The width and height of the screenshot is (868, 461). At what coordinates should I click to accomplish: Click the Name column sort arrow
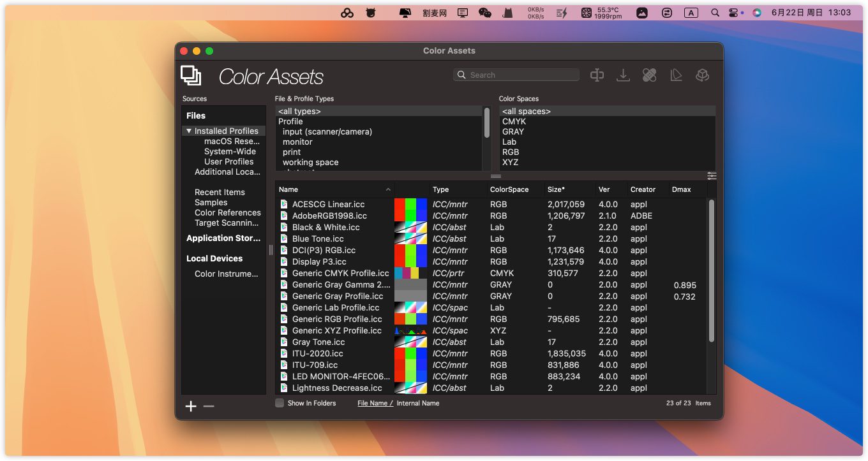coord(388,189)
